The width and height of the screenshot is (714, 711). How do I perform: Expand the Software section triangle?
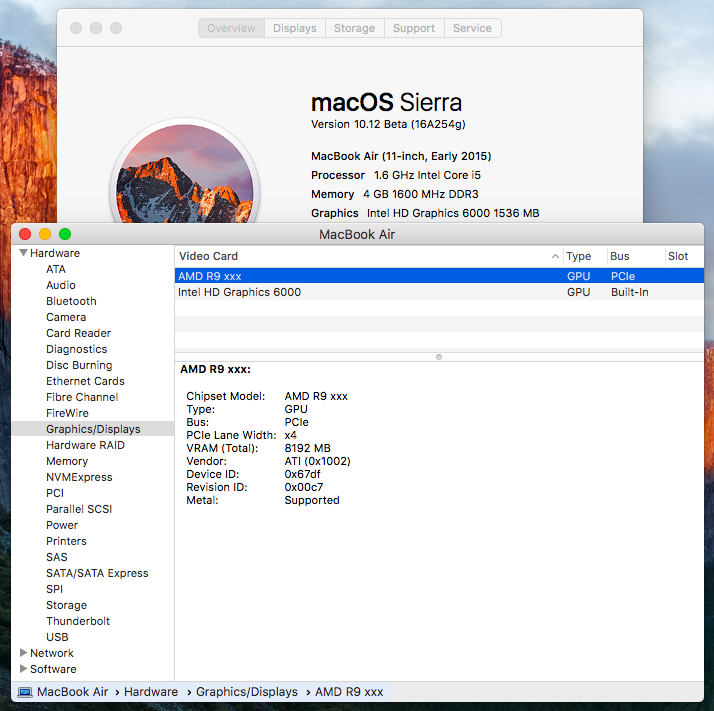coord(23,669)
